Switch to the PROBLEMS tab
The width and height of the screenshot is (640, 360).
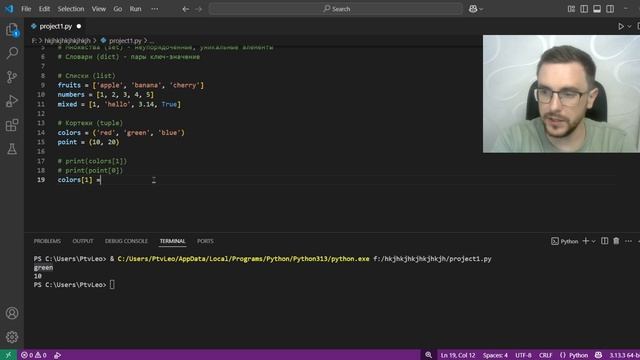point(47,241)
